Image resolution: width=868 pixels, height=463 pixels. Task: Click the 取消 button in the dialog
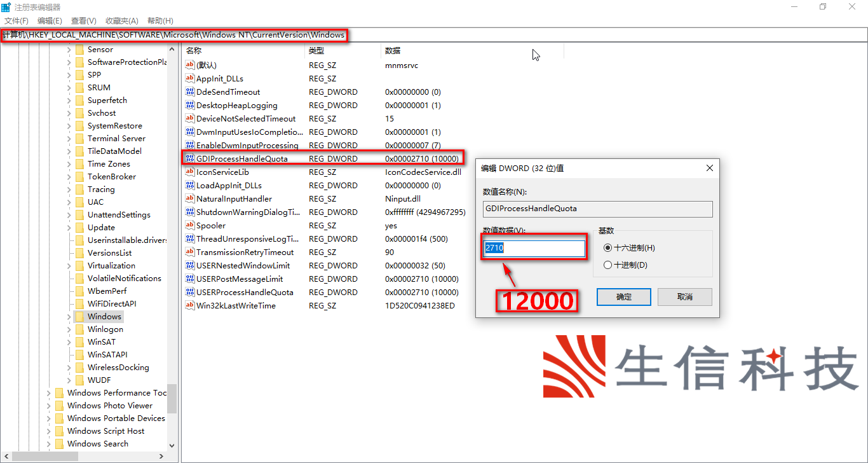point(684,296)
